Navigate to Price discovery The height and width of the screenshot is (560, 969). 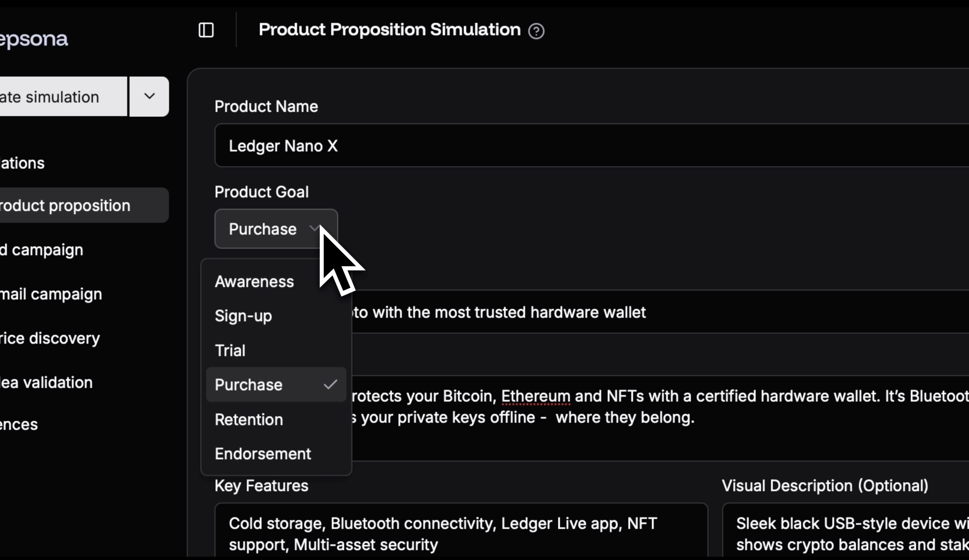pyautogui.click(x=50, y=338)
